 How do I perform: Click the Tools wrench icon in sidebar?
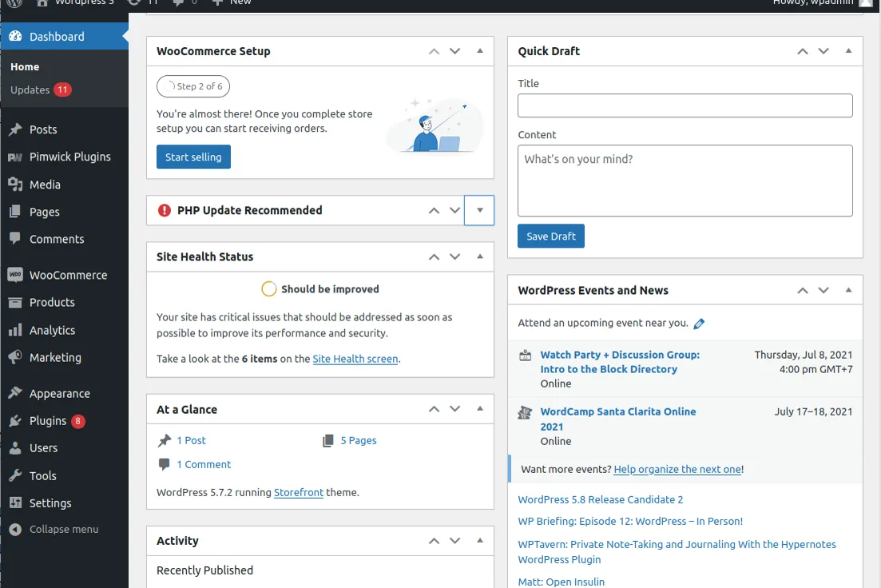15,475
